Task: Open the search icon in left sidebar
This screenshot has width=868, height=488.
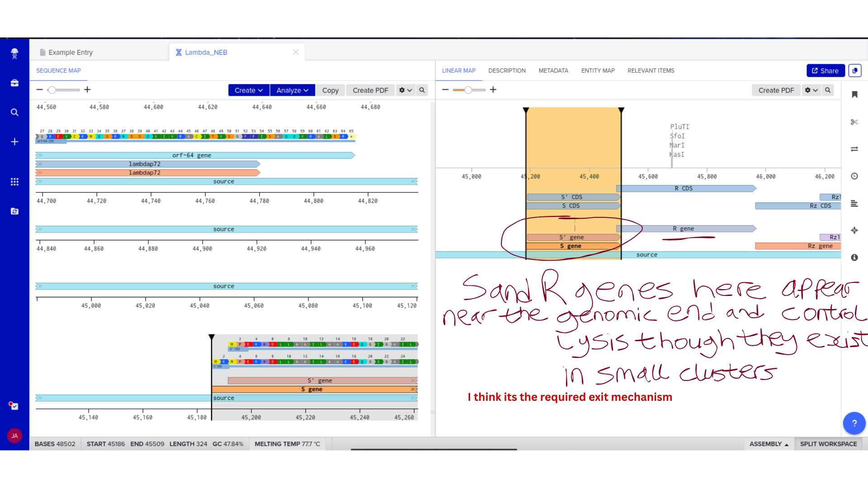Action: pyautogui.click(x=14, y=113)
